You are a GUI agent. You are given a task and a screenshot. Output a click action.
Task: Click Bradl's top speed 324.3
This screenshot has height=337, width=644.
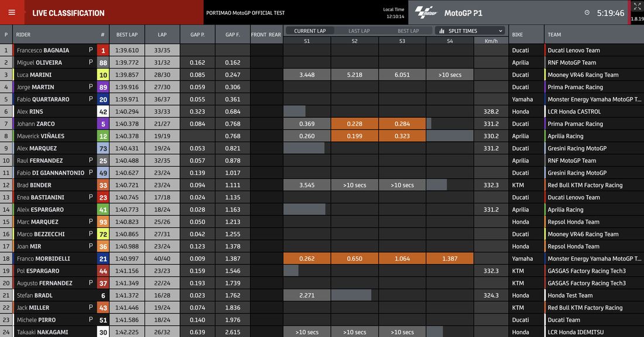pos(491,295)
